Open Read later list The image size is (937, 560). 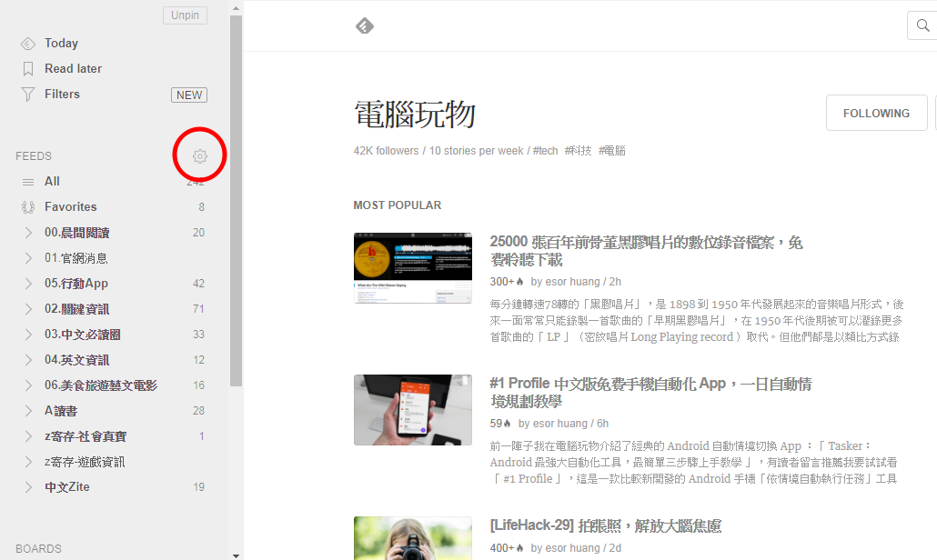coord(73,69)
